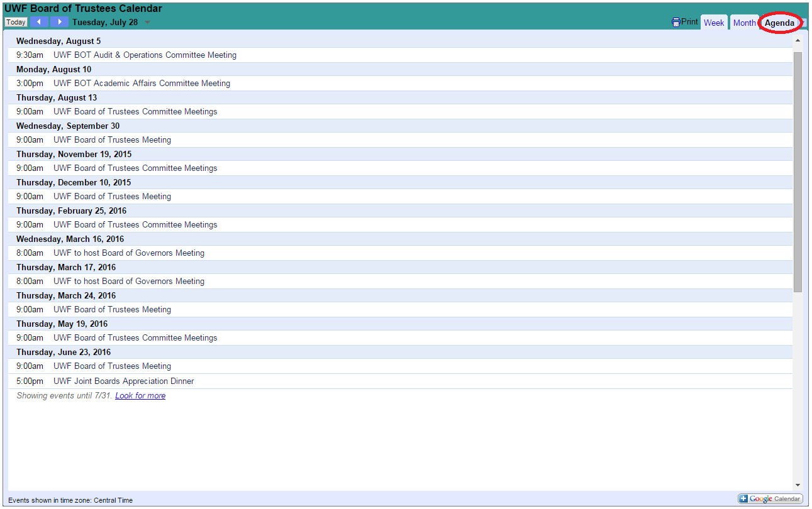Open November 19, 2015 Committee Meetings event

click(135, 168)
